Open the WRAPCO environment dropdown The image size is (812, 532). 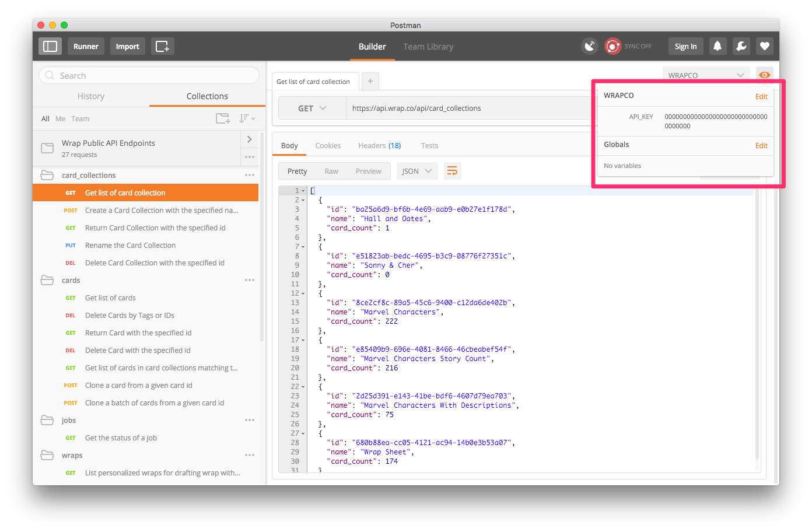click(706, 75)
